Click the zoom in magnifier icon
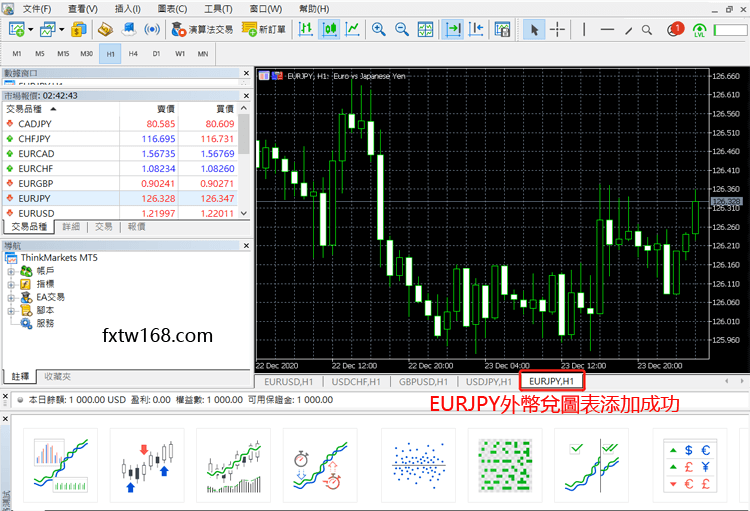The image size is (750, 511). click(x=379, y=30)
